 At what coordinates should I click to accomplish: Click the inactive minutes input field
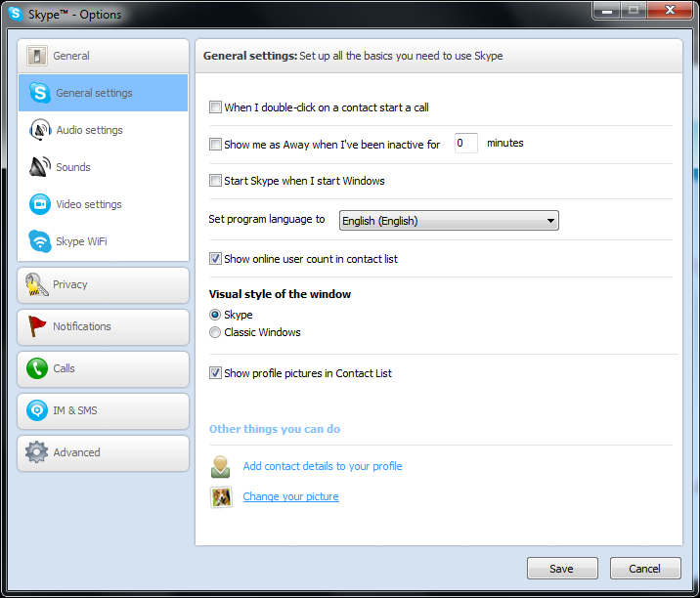pyautogui.click(x=466, y=144)
